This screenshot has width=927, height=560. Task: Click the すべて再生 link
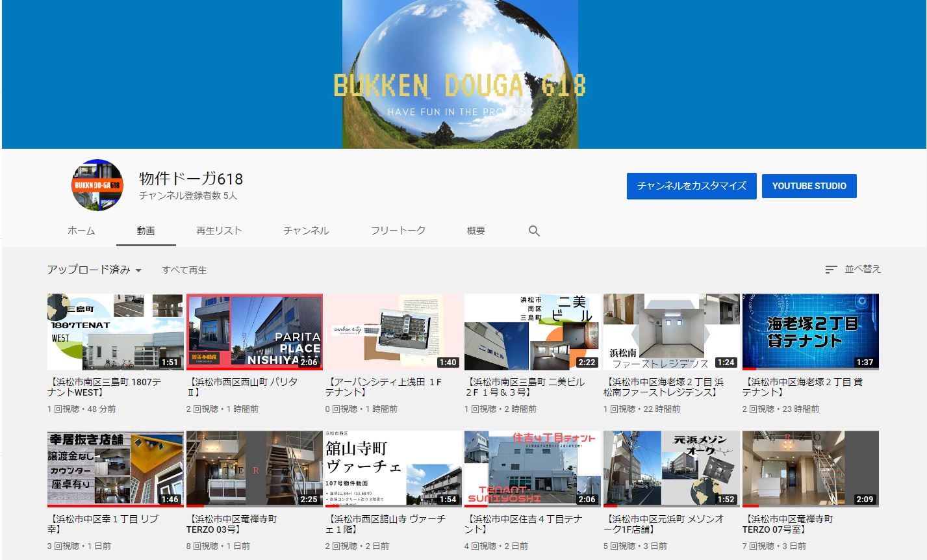click(x=184, y=270)
